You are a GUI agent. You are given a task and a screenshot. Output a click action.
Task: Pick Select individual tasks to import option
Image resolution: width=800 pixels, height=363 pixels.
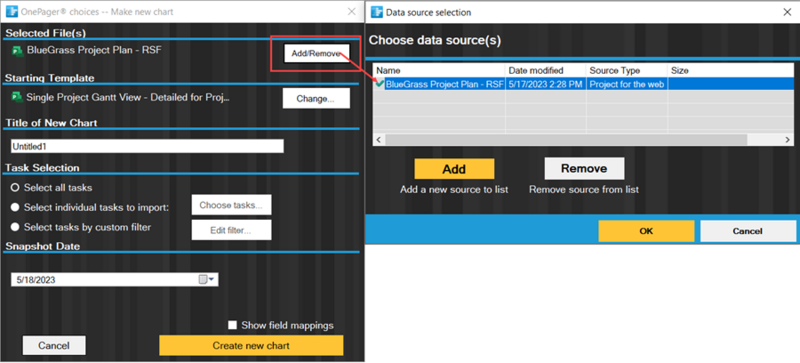15,207
